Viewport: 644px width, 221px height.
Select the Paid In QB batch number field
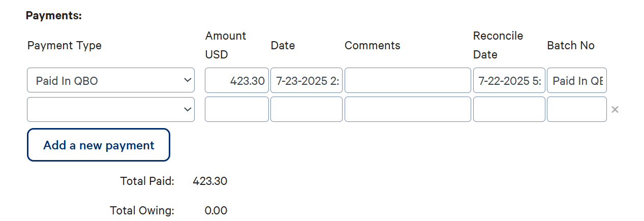click(576, 80)
